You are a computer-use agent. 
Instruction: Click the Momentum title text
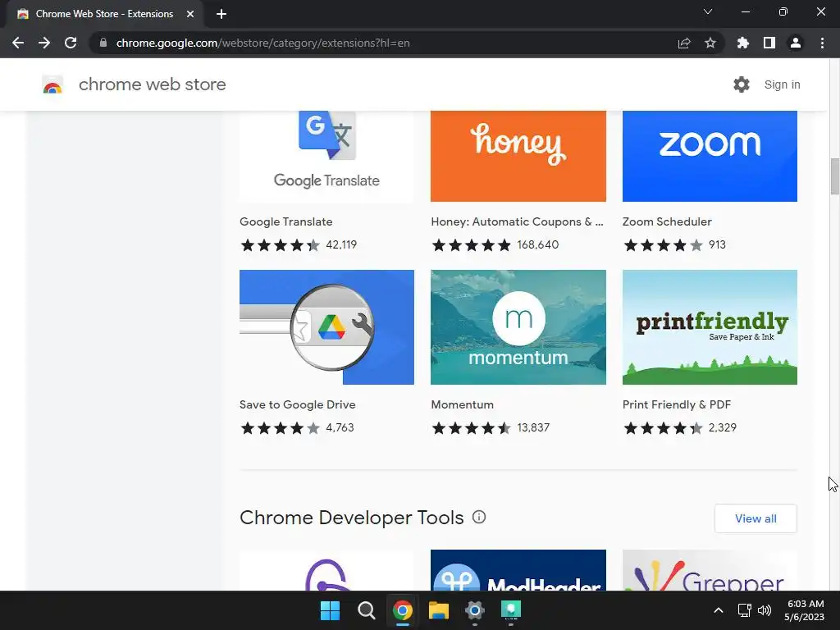pyautogui.click(x=463, y=404)
